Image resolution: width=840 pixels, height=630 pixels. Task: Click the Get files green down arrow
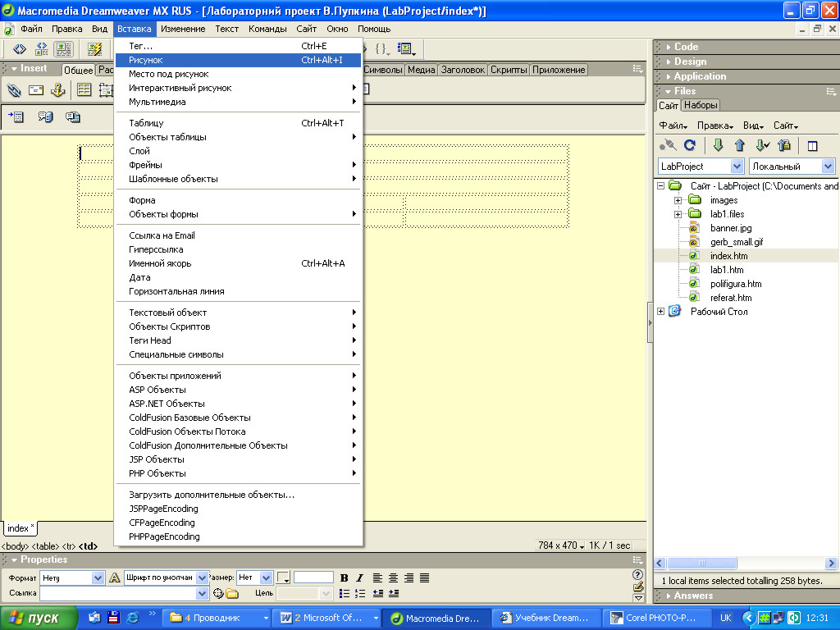point(718,145)
